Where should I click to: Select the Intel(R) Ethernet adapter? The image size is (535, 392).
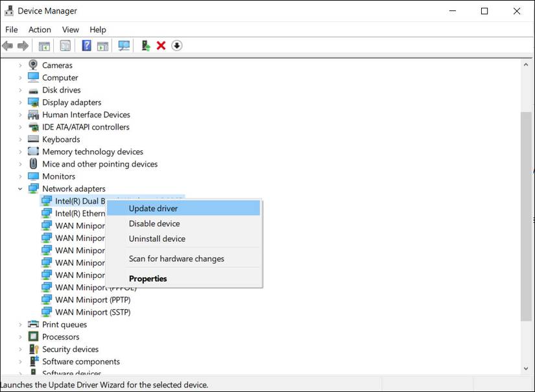click(80, 213)
